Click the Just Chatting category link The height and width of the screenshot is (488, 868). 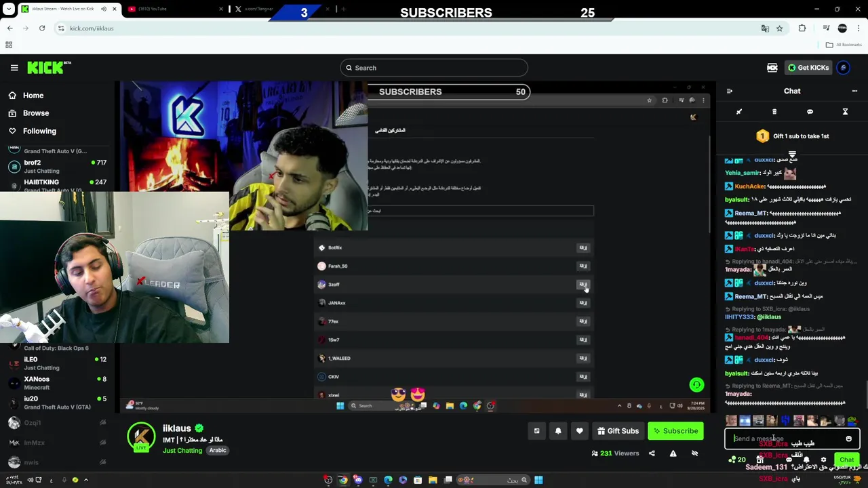(182, 451)
